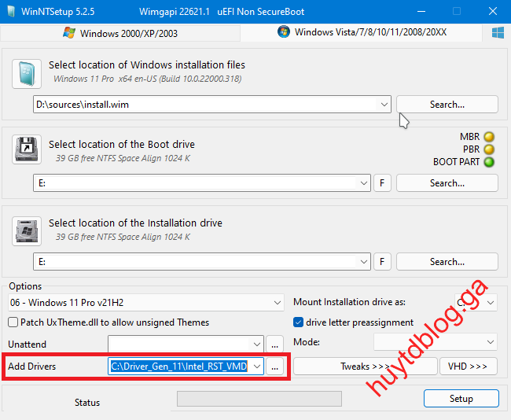Click the F button next to Boot drive
This screenshot has width=511, height=420.
(x=382, y=183)
